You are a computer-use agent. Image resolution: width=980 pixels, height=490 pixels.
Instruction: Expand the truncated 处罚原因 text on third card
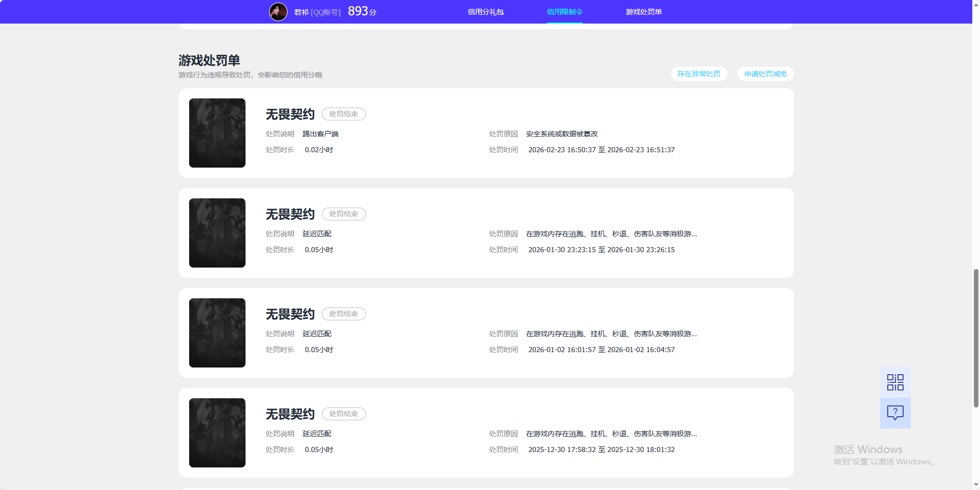tap(610, 334)
